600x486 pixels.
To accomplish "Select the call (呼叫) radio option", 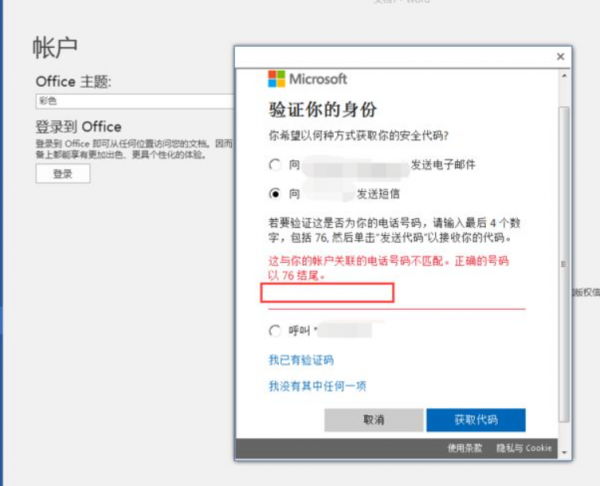I will point(275,331).
